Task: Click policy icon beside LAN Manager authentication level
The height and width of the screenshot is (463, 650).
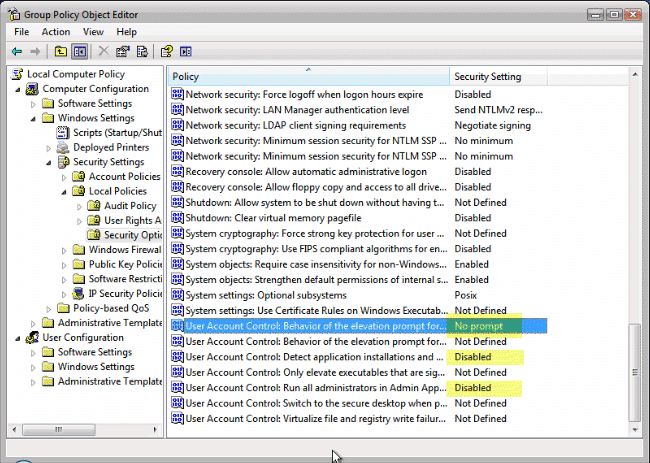Action: coord(177,110)
